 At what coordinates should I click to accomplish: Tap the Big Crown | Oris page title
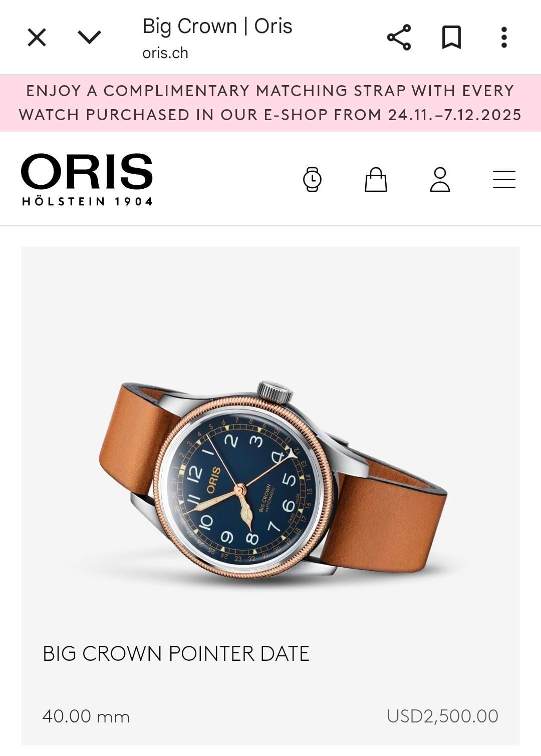coord(217,26)
